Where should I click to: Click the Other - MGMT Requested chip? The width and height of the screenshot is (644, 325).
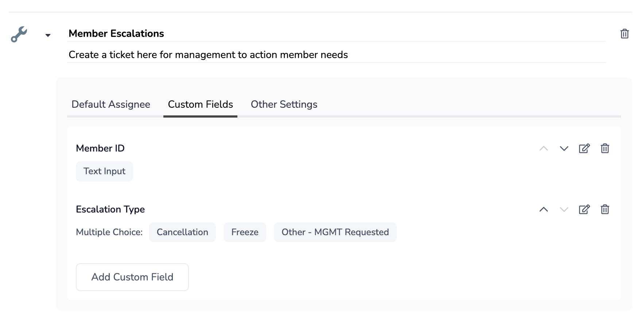(x=335, y=232)
